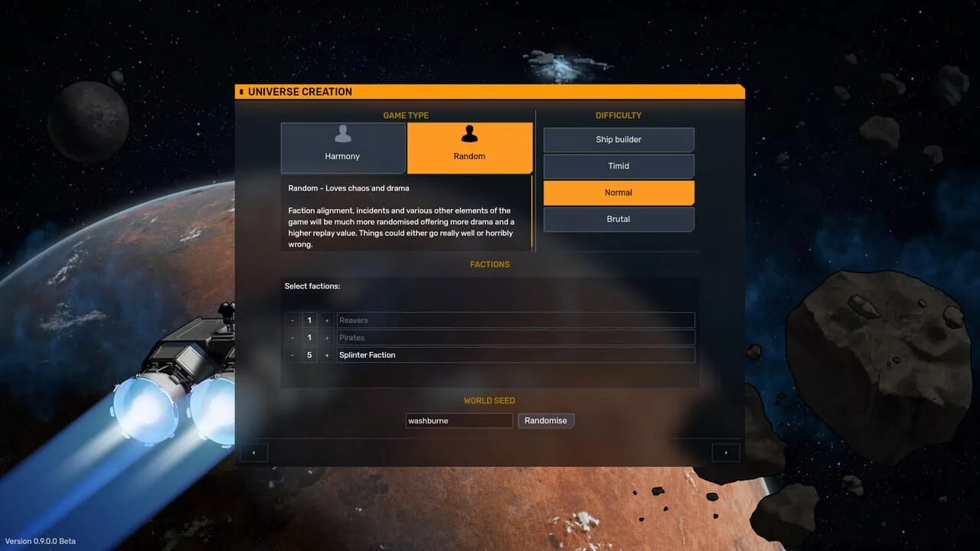Click the game type description scrollbar

click(531, 213)
